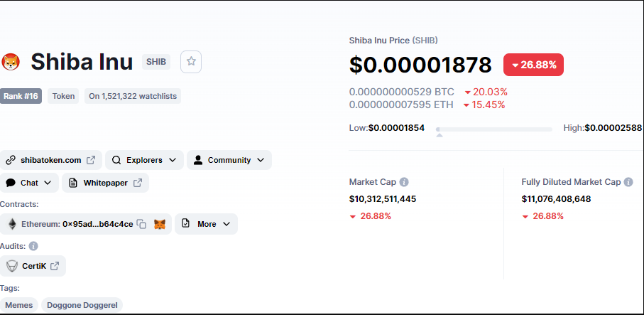The image size is (644, 315).
Task: Select the Memes tag
Action: pos(19,305)
